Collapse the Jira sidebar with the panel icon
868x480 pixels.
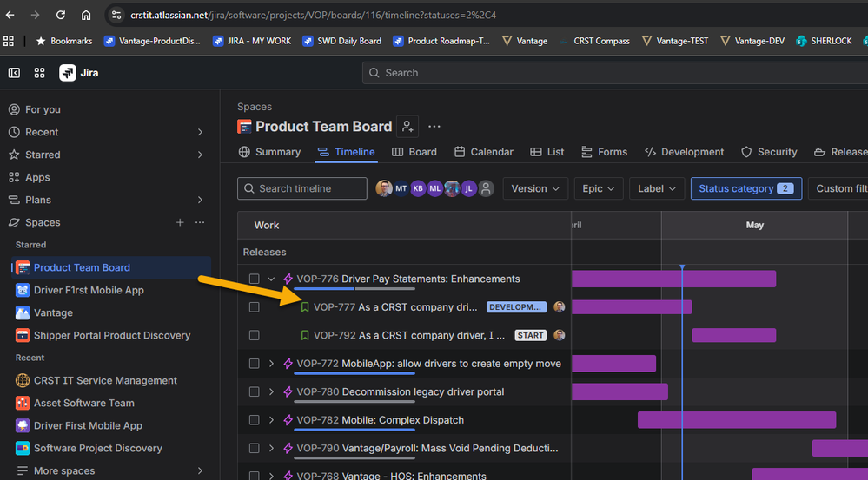[x=15, y=73]
